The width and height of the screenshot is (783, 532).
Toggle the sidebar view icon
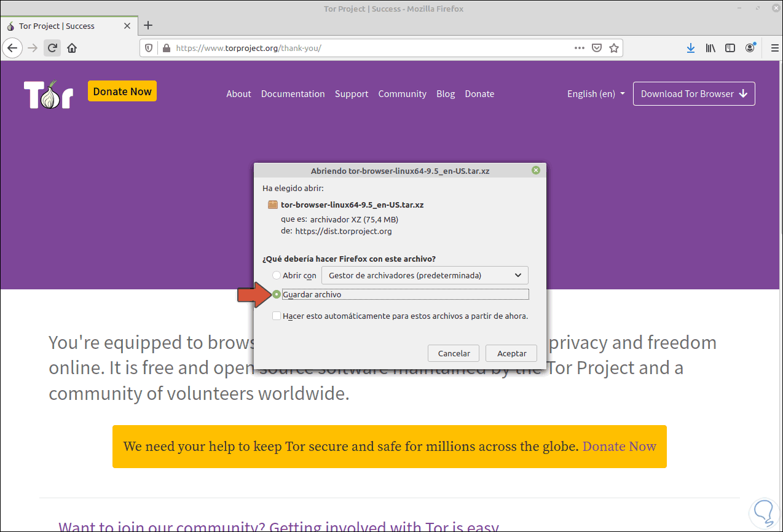[730, 48]
